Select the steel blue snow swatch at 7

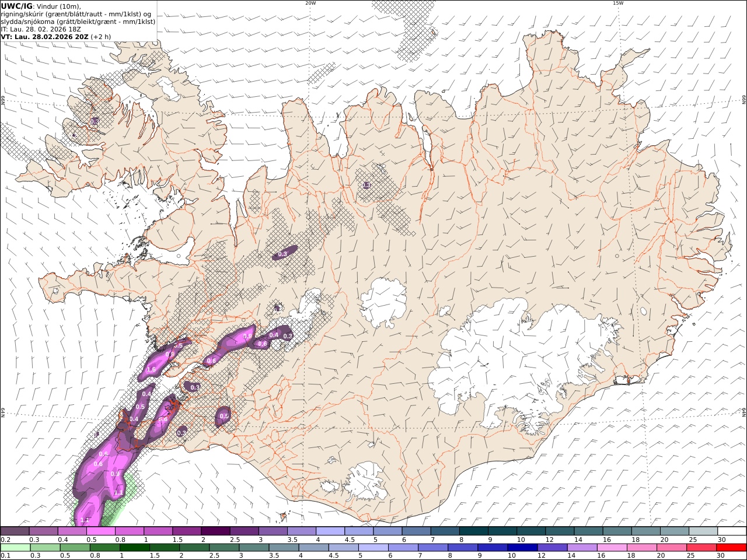click(445, 531)
